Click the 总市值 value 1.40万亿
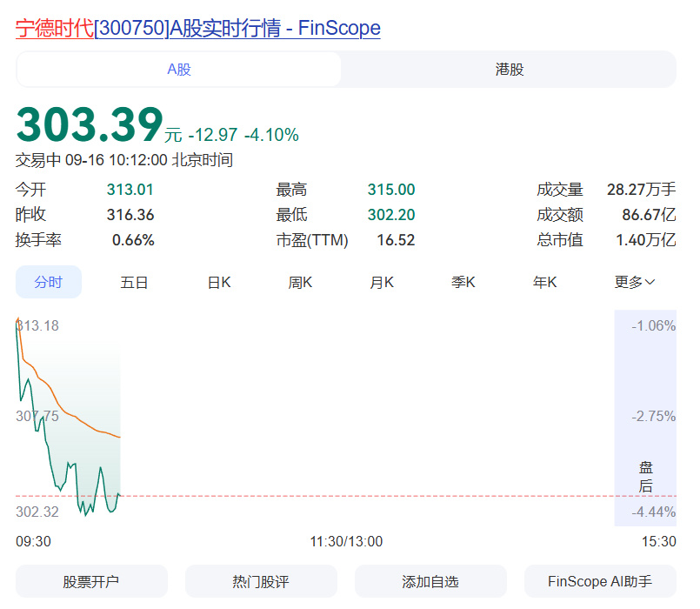This screenshot has height=609, width=700. tap(646, 240)
